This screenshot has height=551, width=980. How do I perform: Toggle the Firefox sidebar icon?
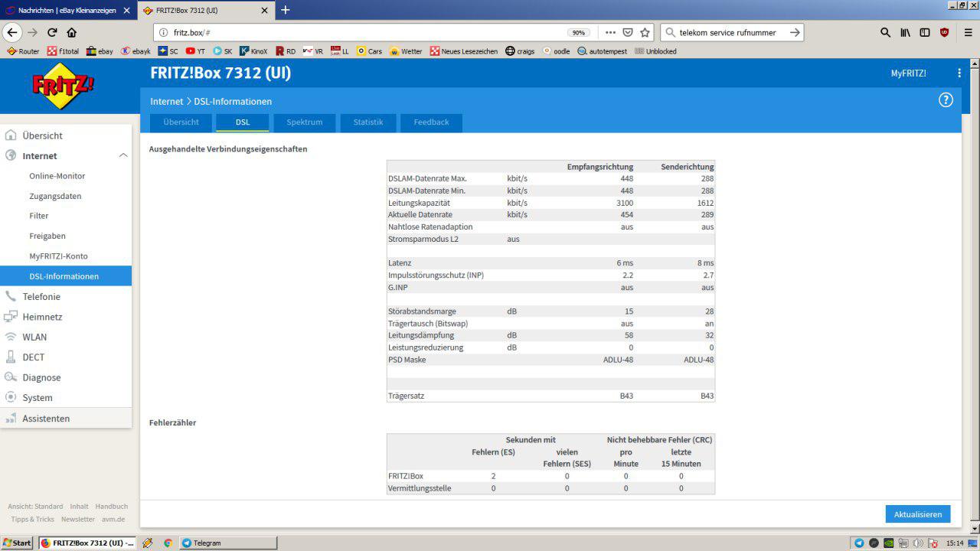tap(925, 32)
